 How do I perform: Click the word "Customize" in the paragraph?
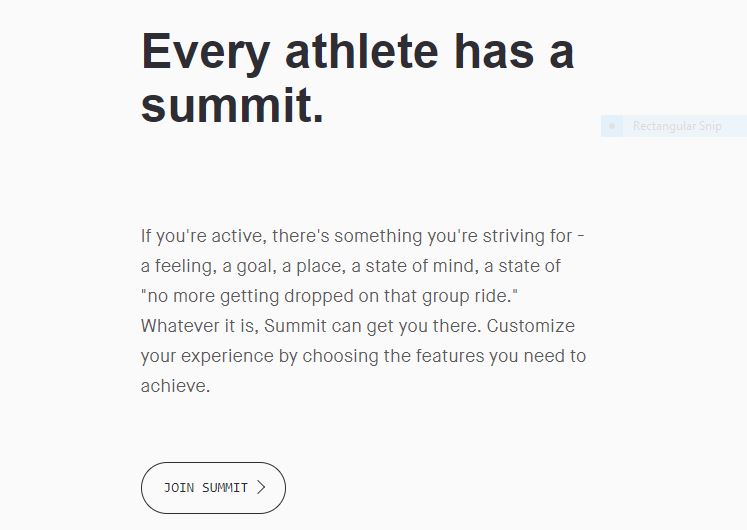pyautogui.click(x=531, y=326)
